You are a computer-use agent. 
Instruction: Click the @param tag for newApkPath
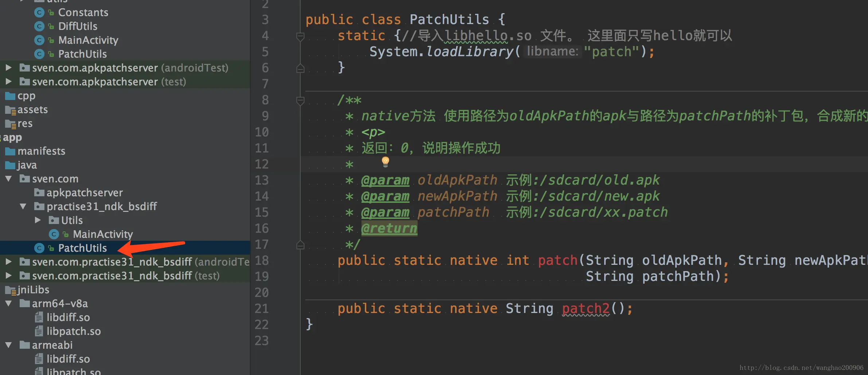pyautogui.click(x=385, y=196)
